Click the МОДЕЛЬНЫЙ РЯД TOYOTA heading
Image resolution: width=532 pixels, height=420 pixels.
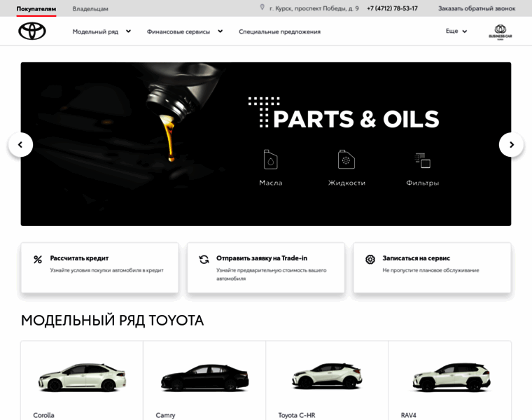coord(112,321)
